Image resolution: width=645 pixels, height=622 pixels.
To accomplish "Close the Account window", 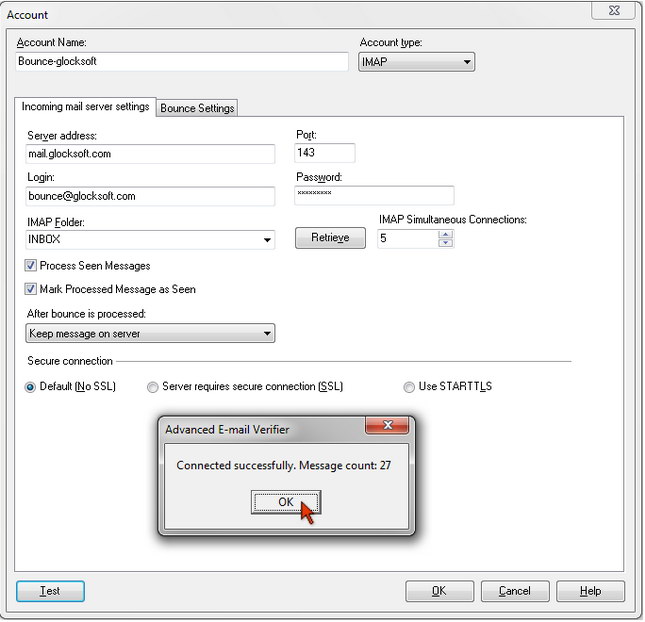I will (614, 10).
